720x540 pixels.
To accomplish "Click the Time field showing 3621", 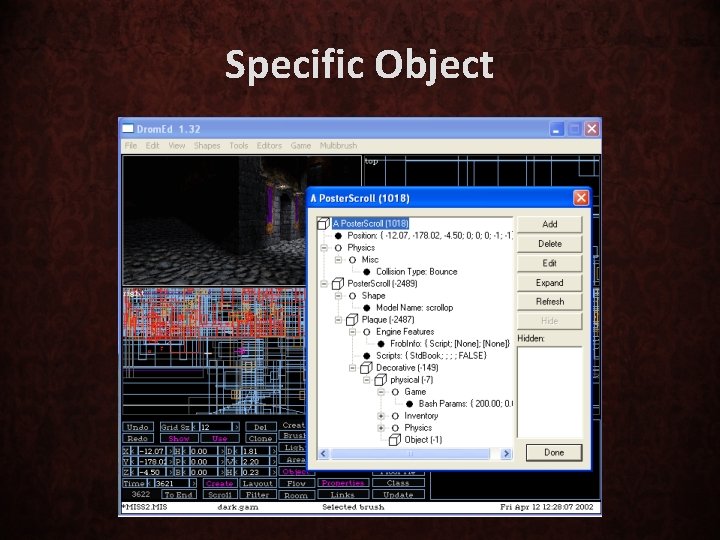I will pos(172,483).
